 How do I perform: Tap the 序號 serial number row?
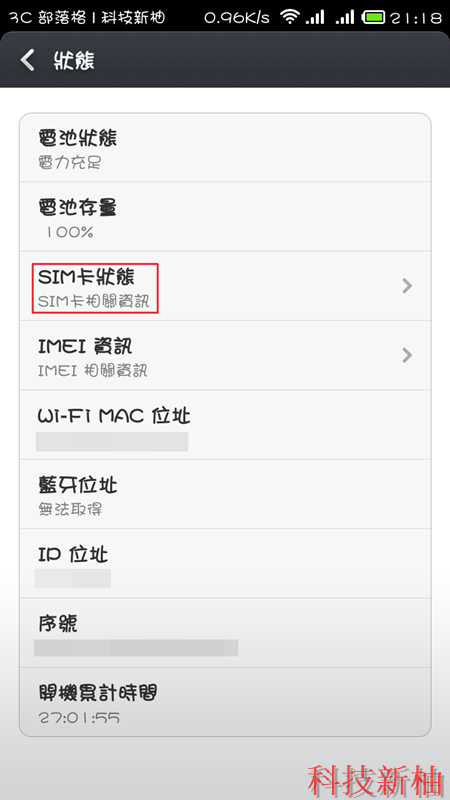point(225,633)
